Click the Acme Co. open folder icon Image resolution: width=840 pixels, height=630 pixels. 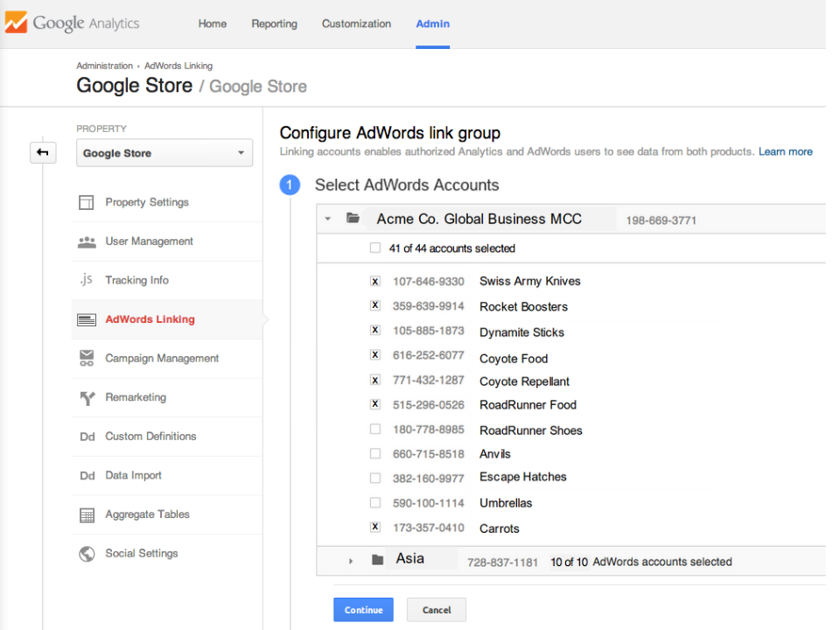coord(353,218)
